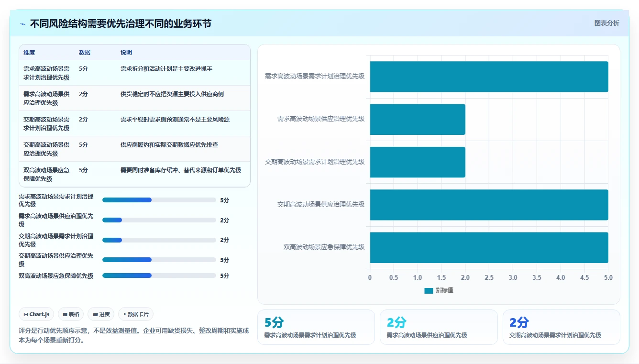The height and width of the screenshot is (364, 639).
Task: Click the 说明 column header
Action: (x=126, y=53)
